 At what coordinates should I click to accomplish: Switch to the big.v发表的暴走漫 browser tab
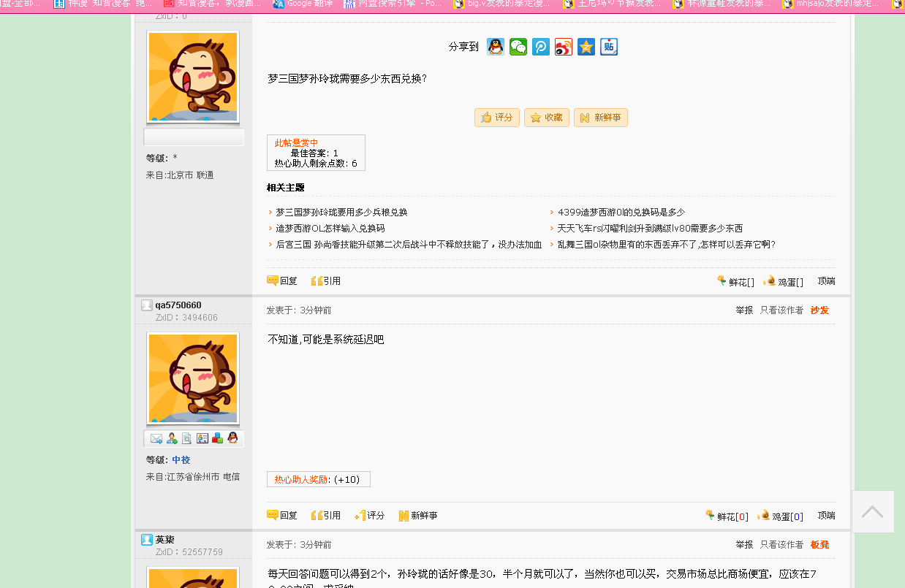point(501,4)
